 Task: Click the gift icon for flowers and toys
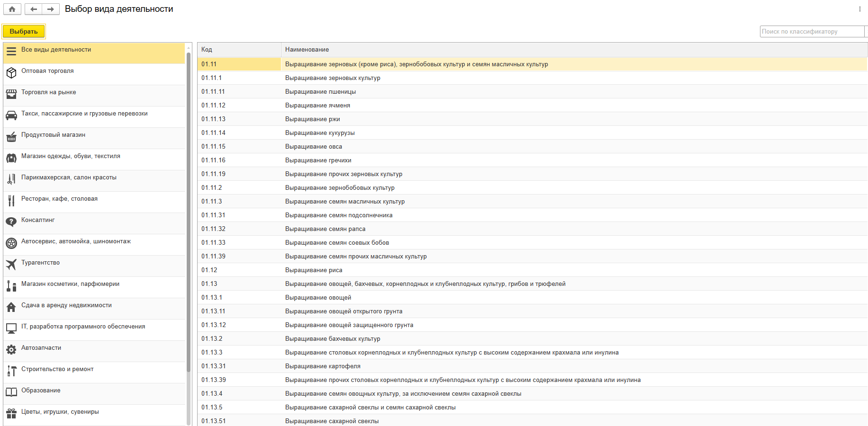tap(11, 414)
